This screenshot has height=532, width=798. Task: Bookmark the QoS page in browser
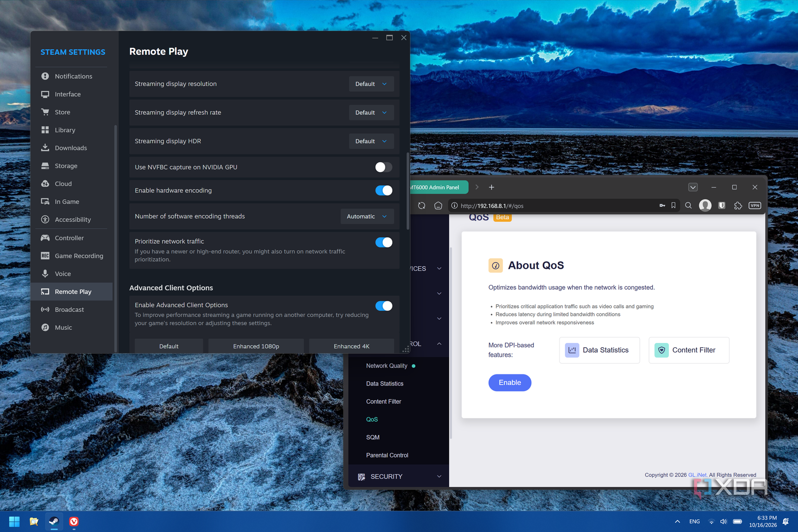[673, 206]
